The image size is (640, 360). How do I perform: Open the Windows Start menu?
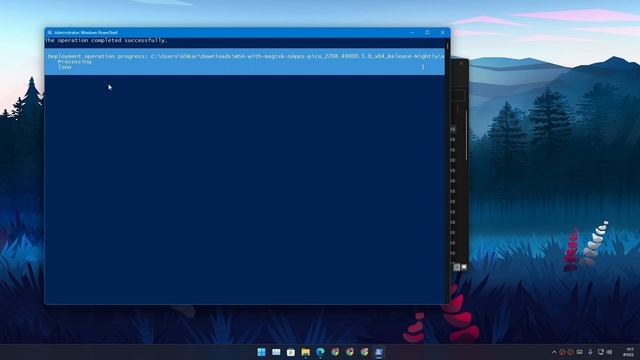coord(261,352)
